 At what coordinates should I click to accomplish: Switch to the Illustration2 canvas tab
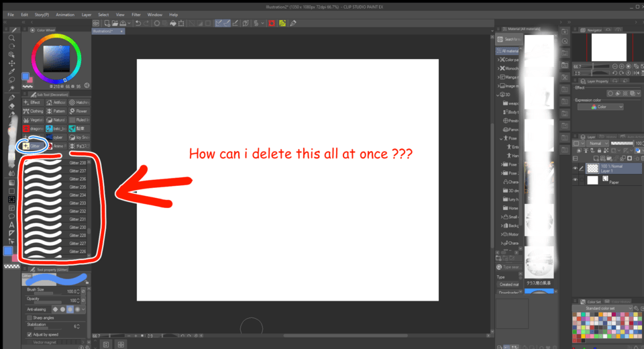tap(108, 32)
